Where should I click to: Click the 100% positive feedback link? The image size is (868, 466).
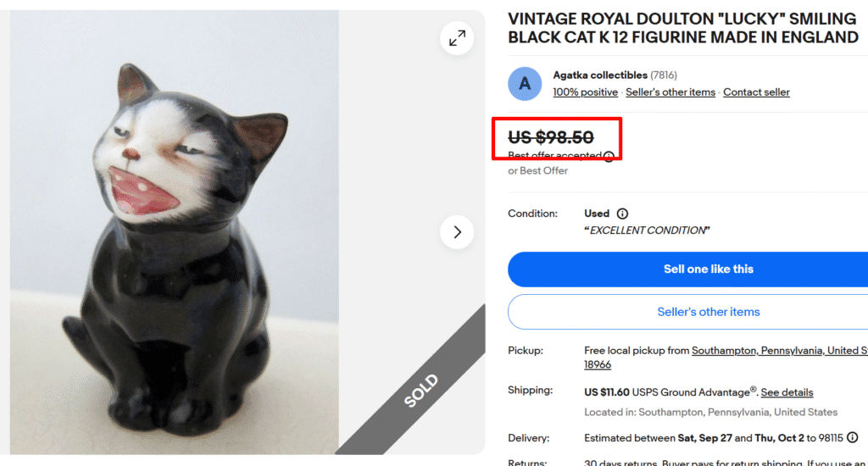[x=585, y=92]
